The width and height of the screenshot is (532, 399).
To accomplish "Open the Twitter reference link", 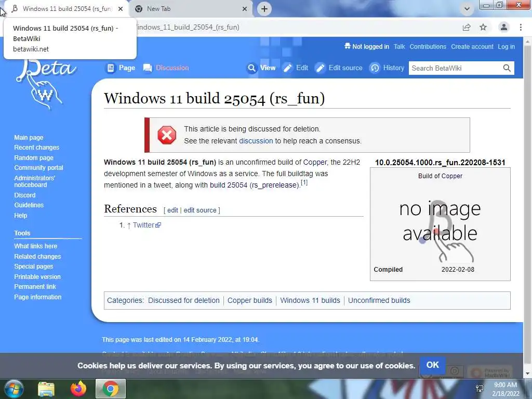I will 147,225.
